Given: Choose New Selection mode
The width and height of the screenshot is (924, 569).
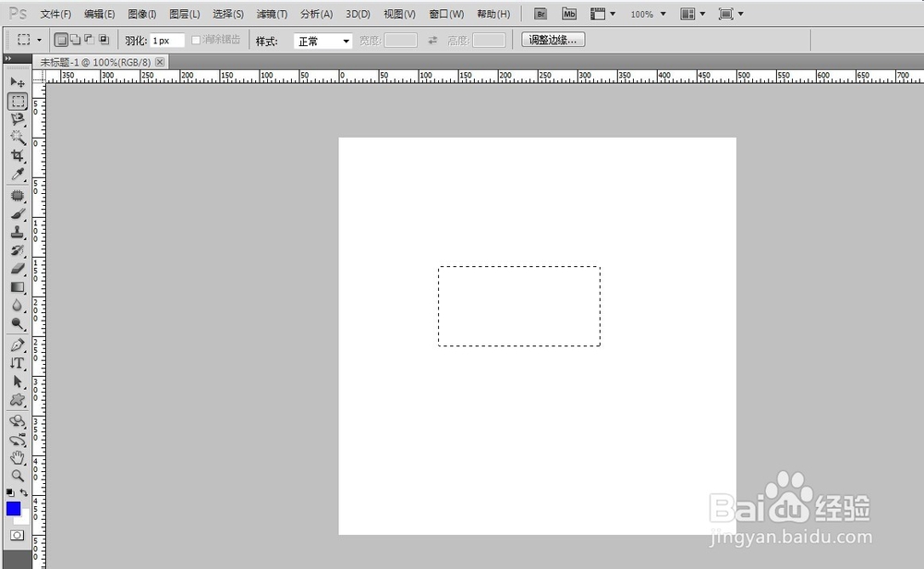Looking at the screenshot, I should [61, 40].
